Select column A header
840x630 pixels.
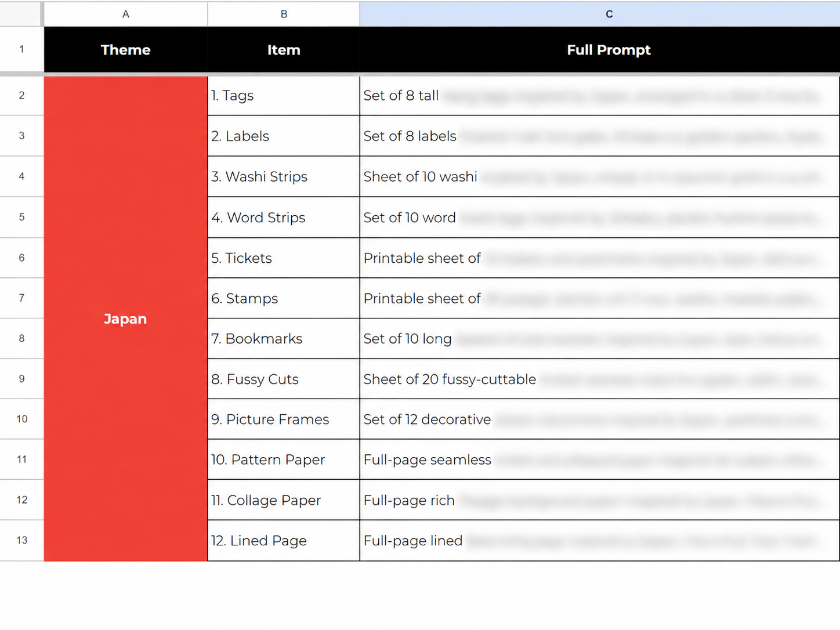(x=125, y=14)
